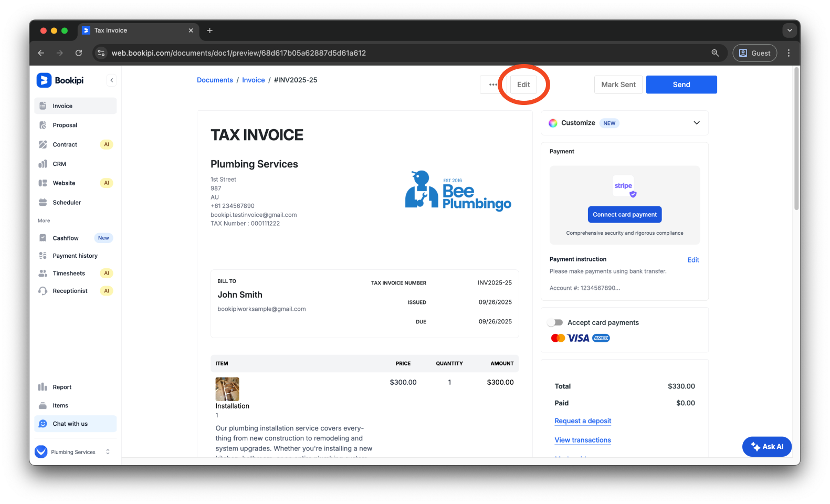Open the three-dots more actions menu
The height and width of the screenshot is (504, 830).
[493, 85]
